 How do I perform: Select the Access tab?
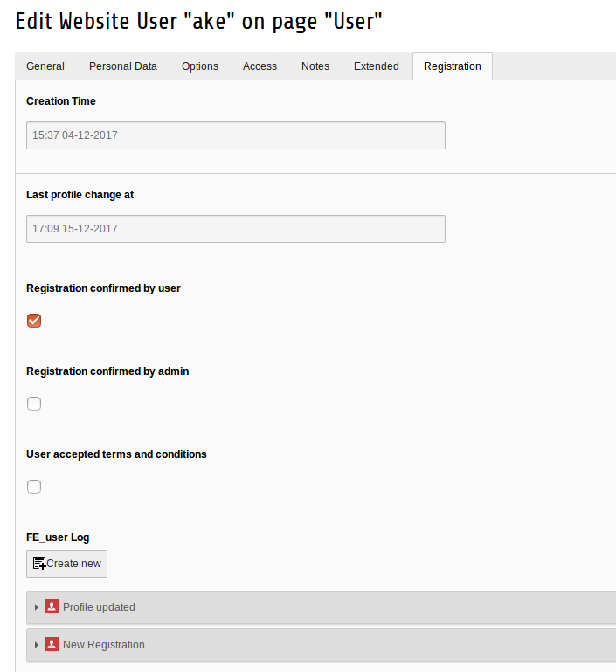click(260, 66)
